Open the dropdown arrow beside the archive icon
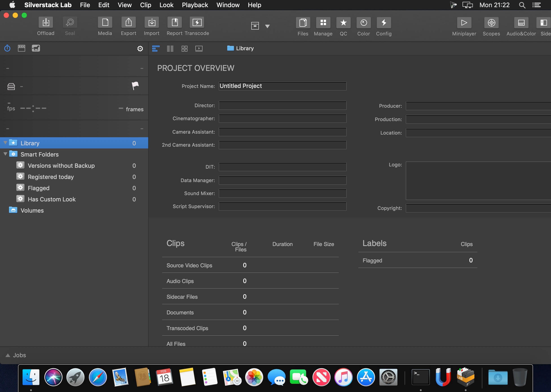 [x=267, y=26]
